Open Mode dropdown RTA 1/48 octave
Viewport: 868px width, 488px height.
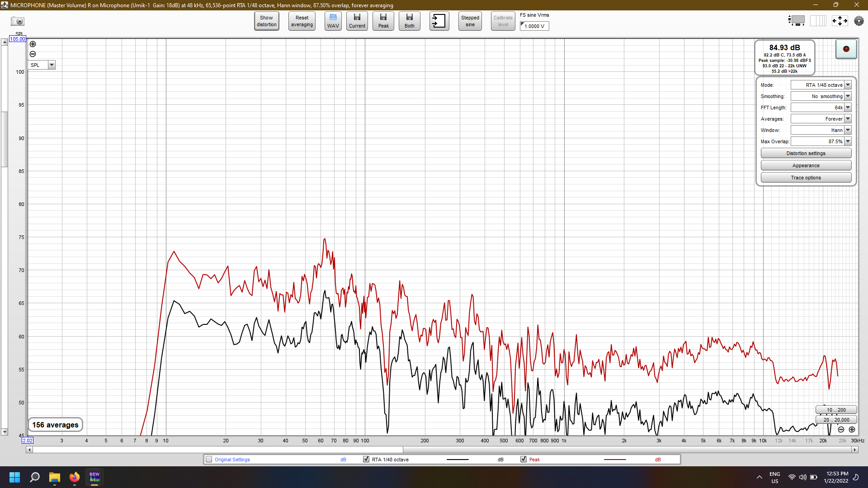(x=821, y=85)
